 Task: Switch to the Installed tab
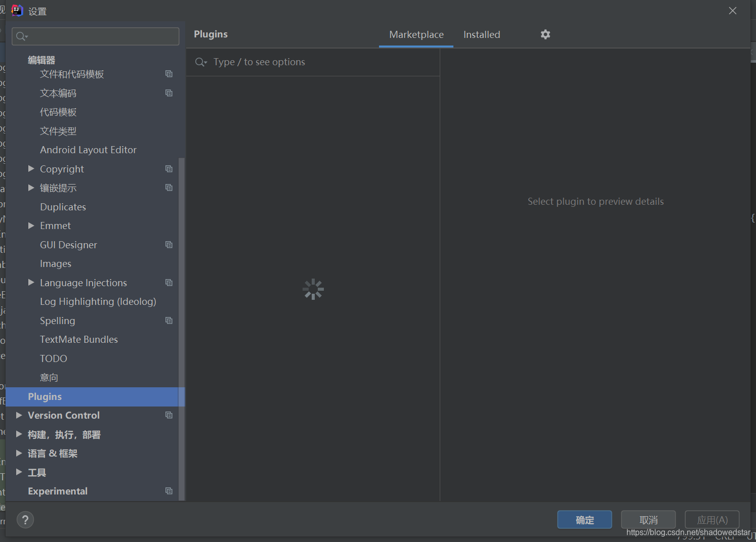tap(482, 35)
